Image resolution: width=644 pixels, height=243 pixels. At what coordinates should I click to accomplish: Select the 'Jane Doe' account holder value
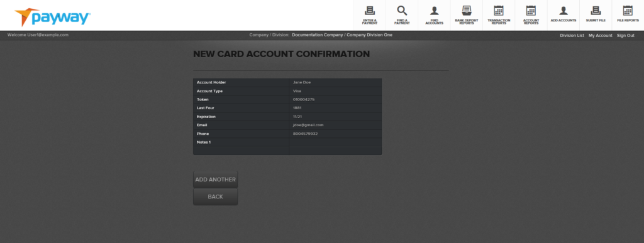(x=301, y=82)
